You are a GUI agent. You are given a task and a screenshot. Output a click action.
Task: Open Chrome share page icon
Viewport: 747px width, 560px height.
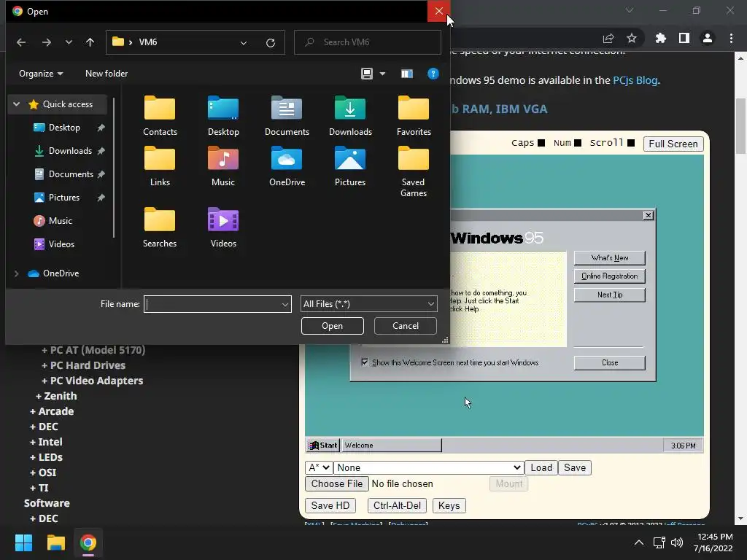pos(608,38)
